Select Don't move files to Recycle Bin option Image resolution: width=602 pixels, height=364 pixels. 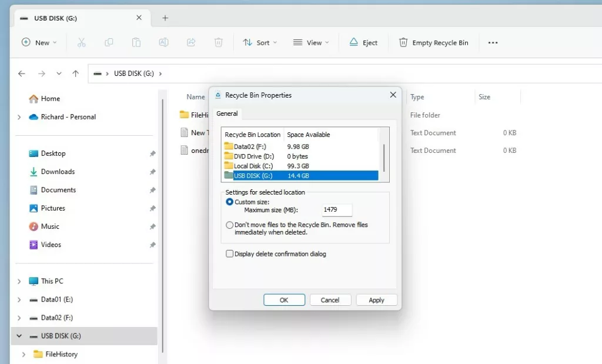point(230,225)
